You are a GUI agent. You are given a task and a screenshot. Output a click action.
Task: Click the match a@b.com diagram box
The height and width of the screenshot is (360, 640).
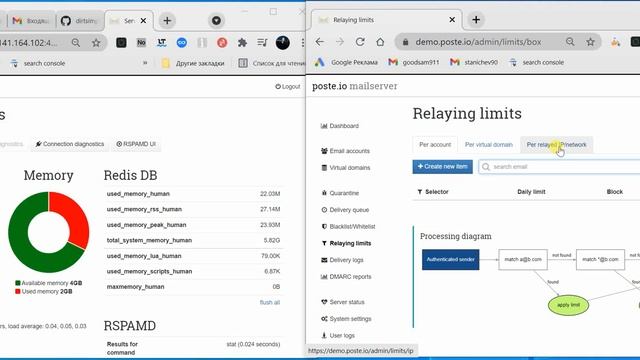pos(523,260)
